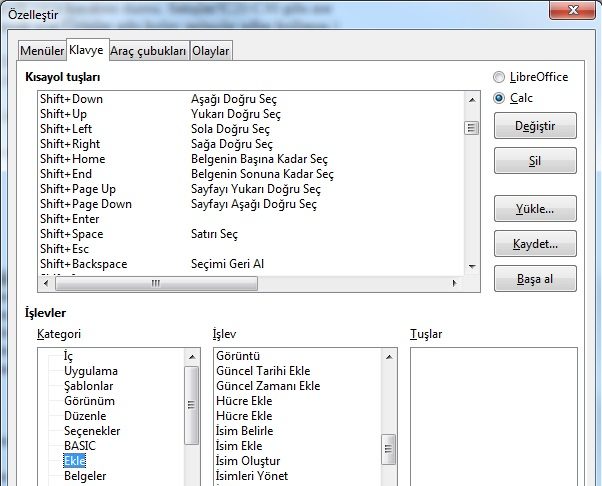
Task: Switch to the Olaylar tab
Action: [x=210, y=50]
